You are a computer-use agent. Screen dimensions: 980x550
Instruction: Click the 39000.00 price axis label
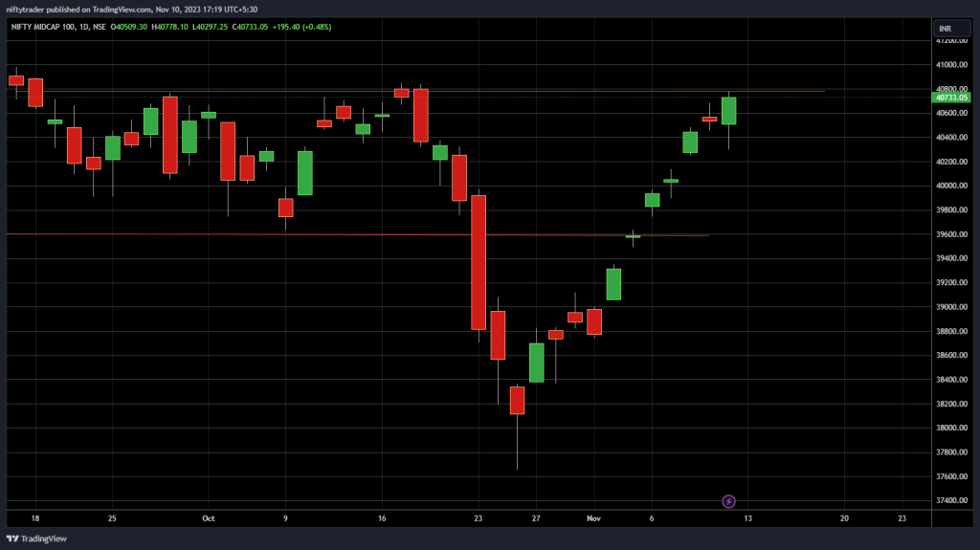951,307
